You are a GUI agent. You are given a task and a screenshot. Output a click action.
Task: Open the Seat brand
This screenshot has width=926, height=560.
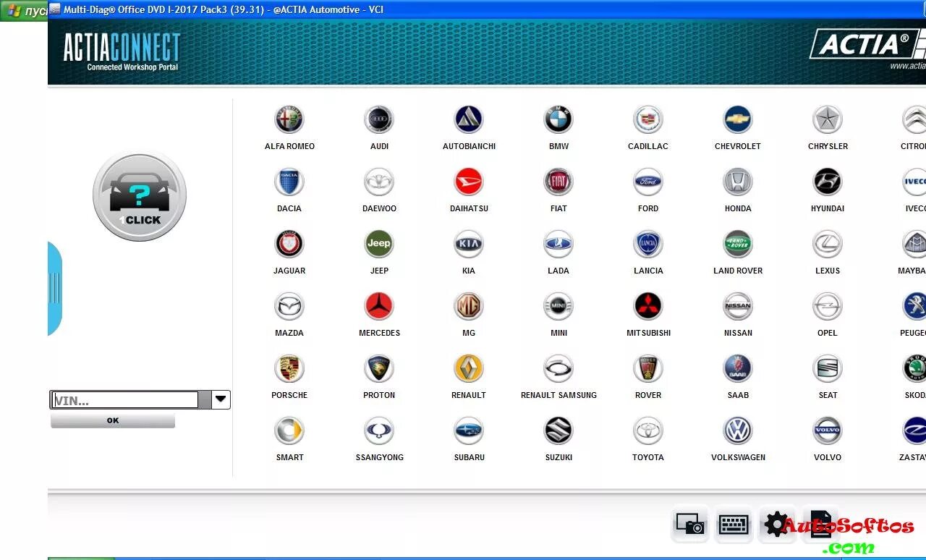point(828,368)
